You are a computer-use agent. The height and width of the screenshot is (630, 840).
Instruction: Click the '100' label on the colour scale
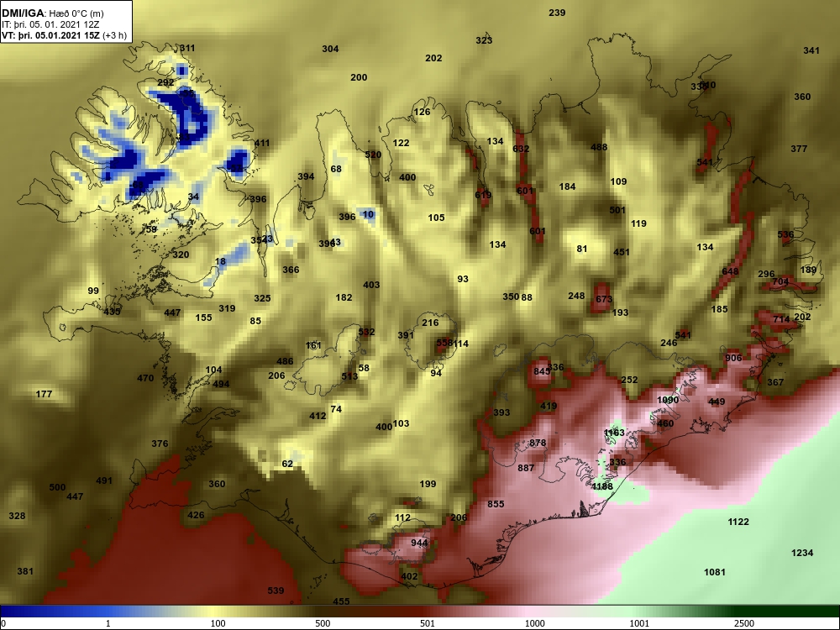tap(218, 623)
